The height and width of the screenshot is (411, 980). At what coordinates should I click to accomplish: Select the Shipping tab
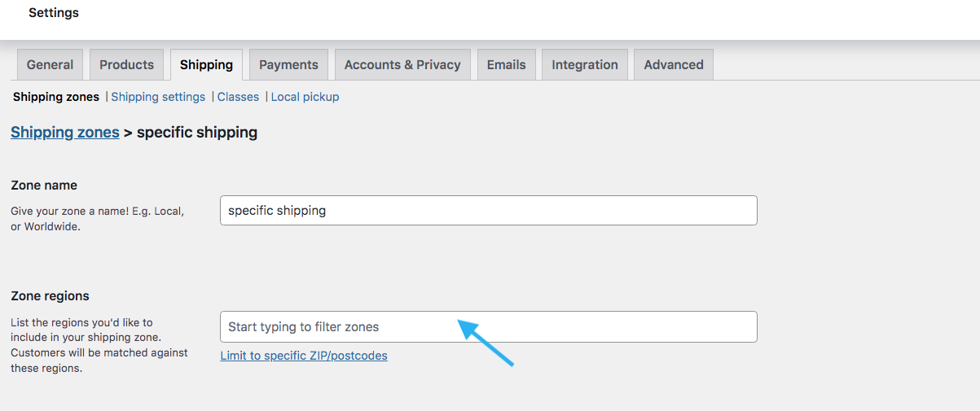click(206, 65)
